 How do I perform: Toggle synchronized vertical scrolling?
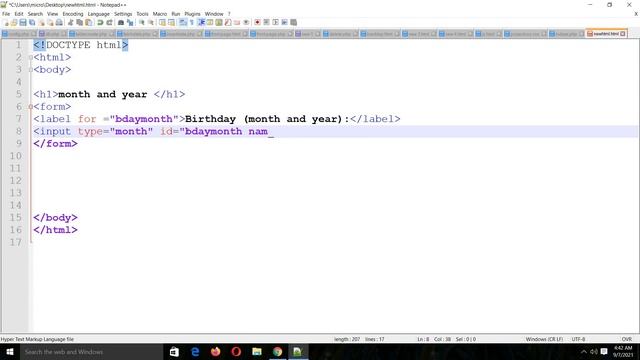(162, 22)
